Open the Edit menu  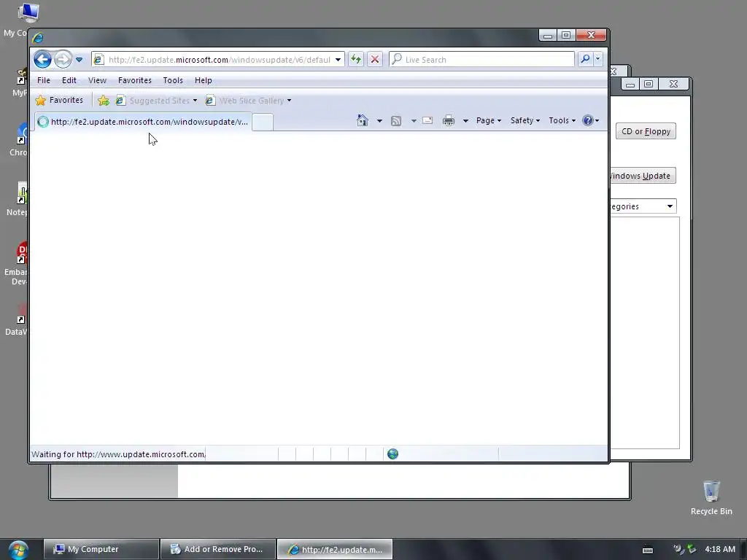(69, 80)
